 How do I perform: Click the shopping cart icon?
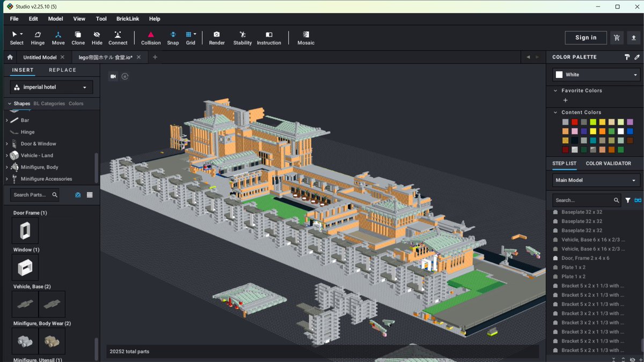click(617, 38)
